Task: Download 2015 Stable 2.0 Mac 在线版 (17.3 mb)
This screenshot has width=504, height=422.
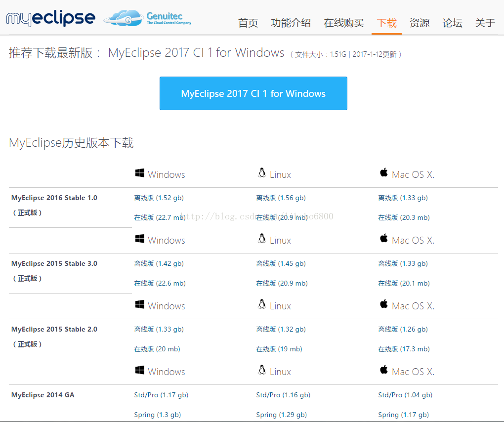Action: [404, 349]
